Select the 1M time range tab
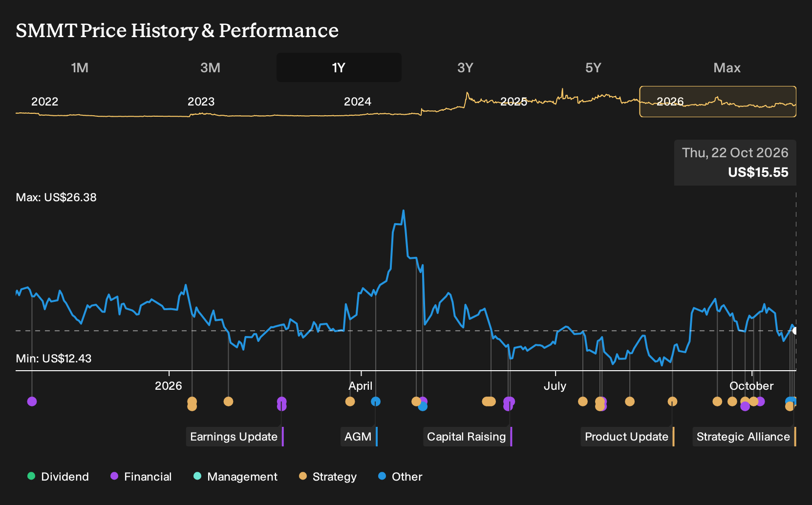The height and width of the screenshot is (505, 812). (x=80, y=68)
